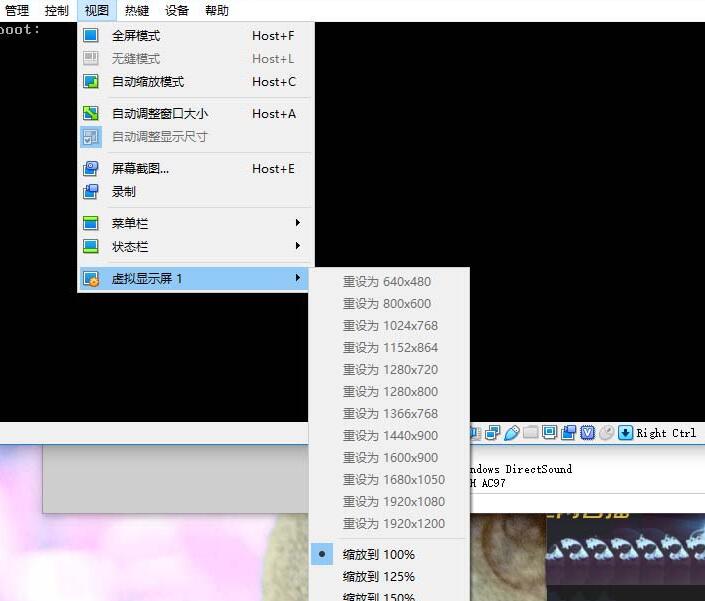Choose 重设为 1680x1050

389,480
